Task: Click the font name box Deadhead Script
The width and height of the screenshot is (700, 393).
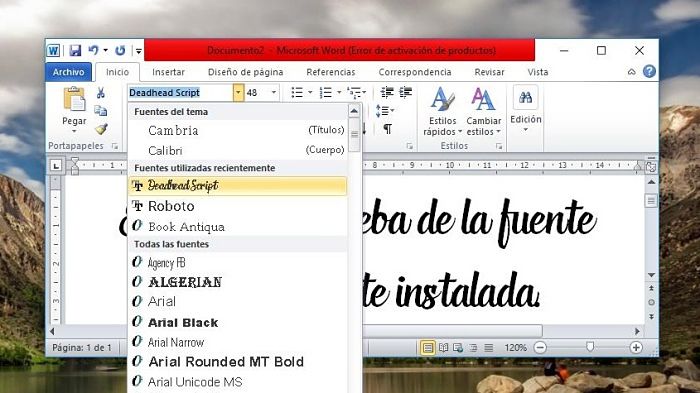Action: pos(180,92)
